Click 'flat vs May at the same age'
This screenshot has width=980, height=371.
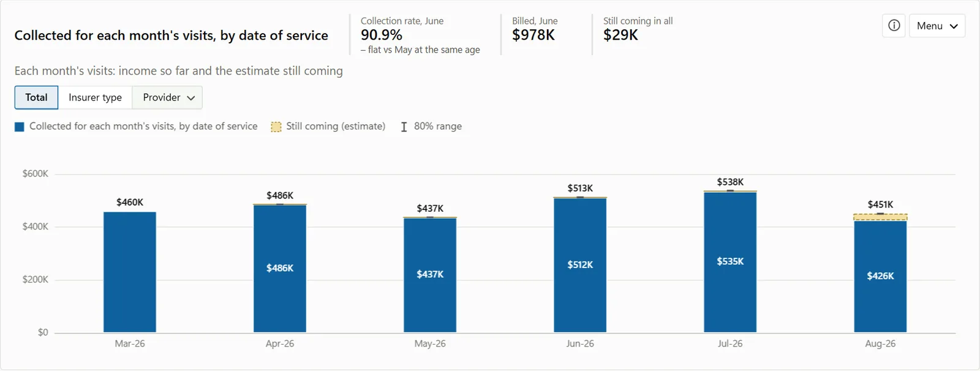pyautogui.click(x=424, y=50)
